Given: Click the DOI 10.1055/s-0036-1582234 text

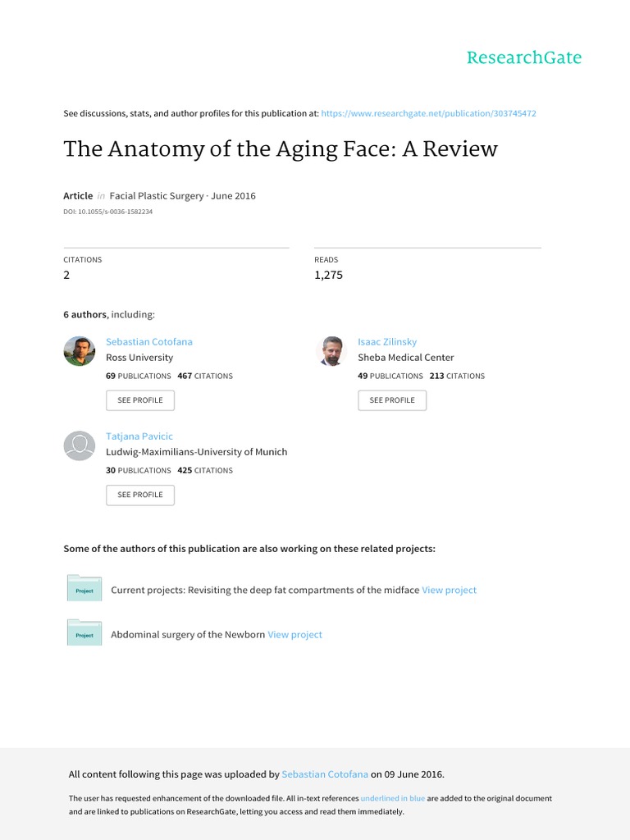Looking at the screenshot, I should pyautogui.click(x=107, y=212).
